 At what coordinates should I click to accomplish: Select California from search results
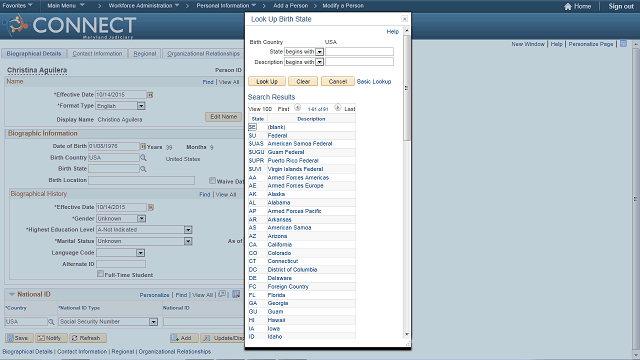[280, 244]
